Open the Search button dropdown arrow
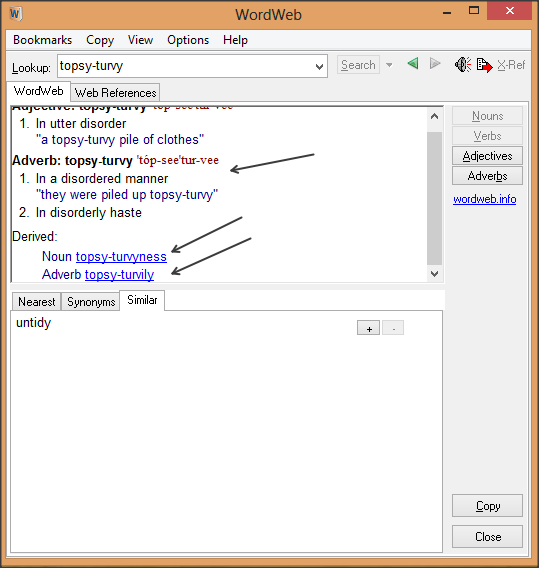The width and height of the screenshot is (539, 568). [x=389, y=65]
